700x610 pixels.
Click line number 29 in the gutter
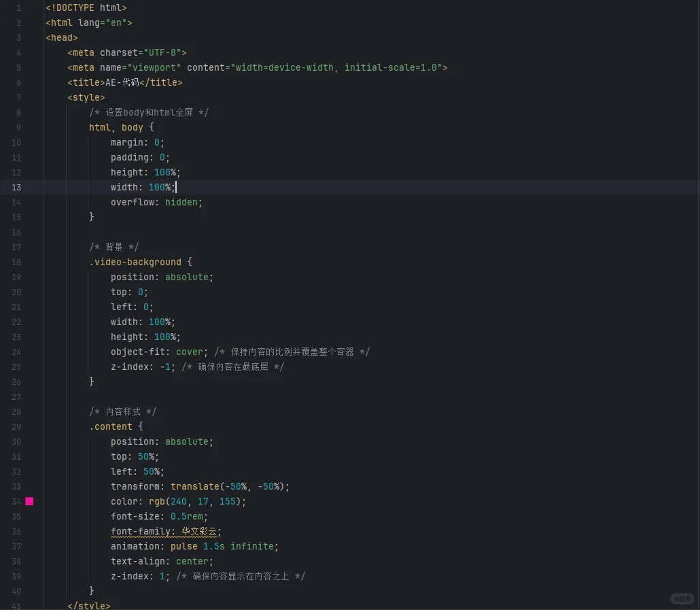click(x=16, y=427)
